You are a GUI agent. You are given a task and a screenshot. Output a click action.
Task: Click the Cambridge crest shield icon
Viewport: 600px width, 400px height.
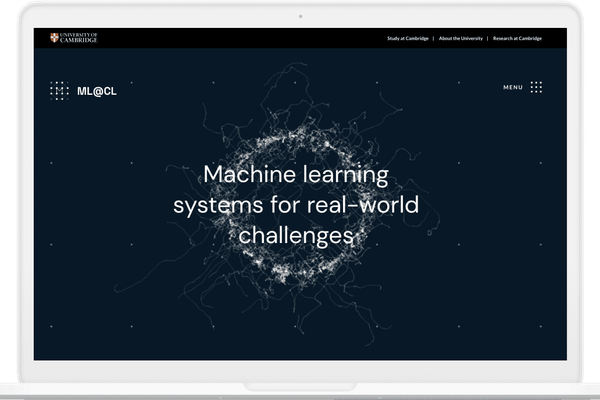(54, 38)
